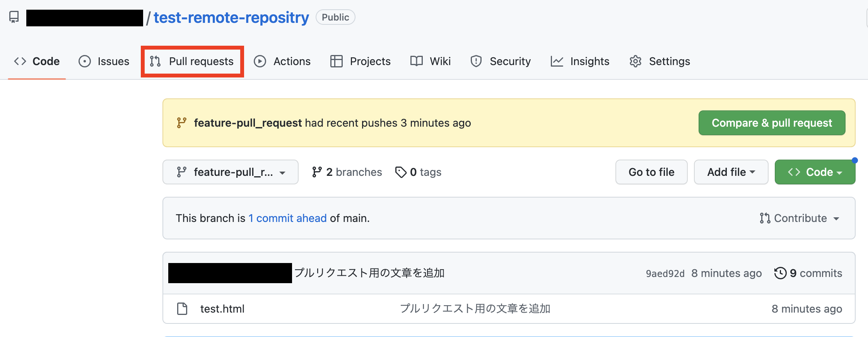Click the Security shield icon
868x337 pixels.
click(476, 61)
